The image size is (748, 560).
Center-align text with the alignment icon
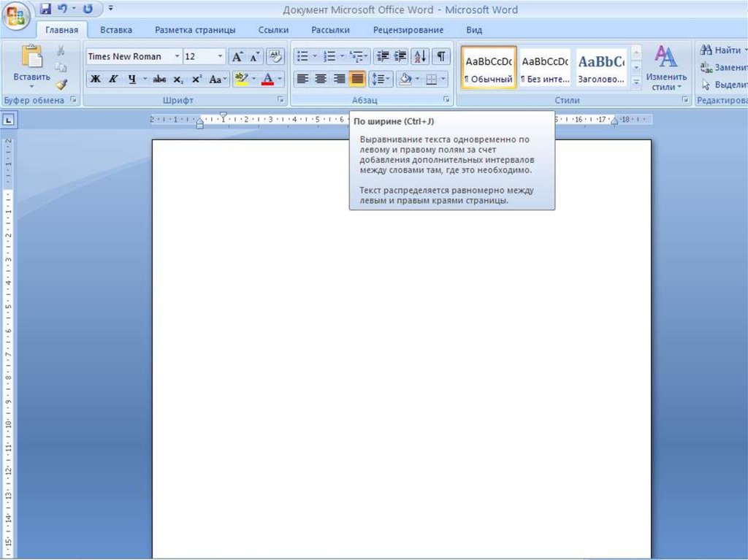click(x=321, y=79)
